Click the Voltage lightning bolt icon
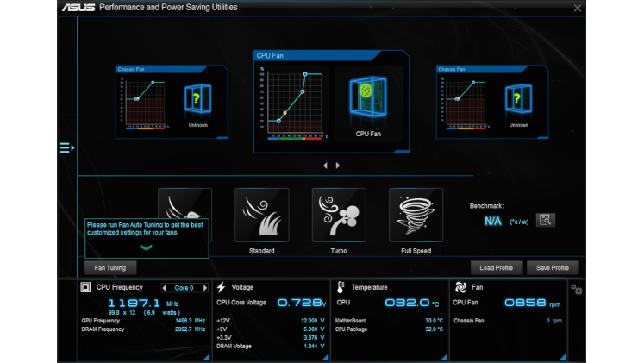Screen dimensions: 644x363 [221, 287]
